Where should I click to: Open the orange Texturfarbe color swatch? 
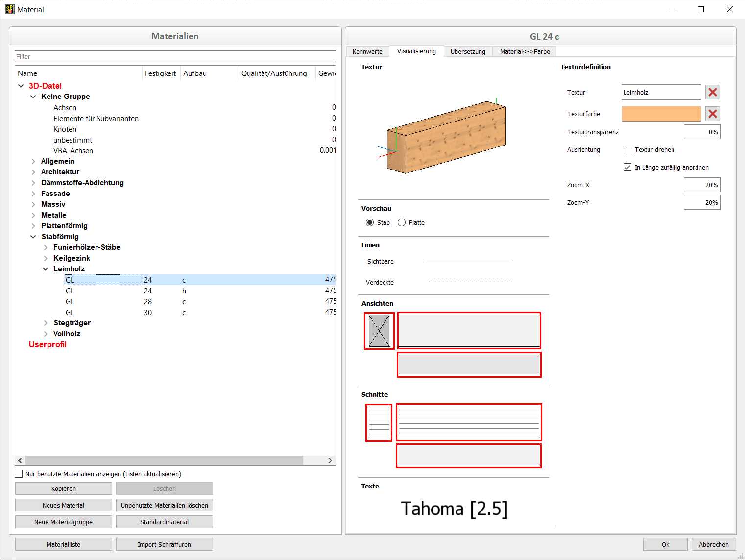(x=661, y=114)
